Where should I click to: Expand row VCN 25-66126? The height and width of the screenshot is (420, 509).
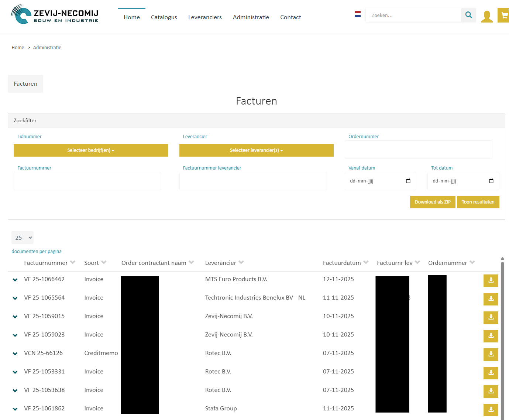[x=15, y=354]
